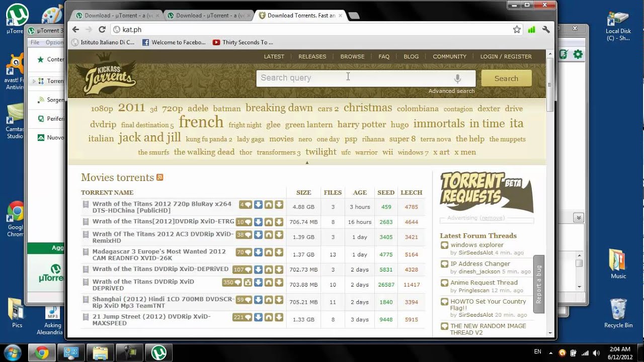Open the Chrome wrench settings menu

(546, 30)
